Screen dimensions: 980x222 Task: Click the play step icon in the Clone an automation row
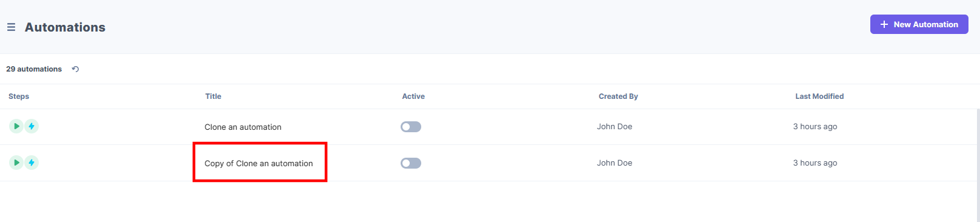coord(16,126)
